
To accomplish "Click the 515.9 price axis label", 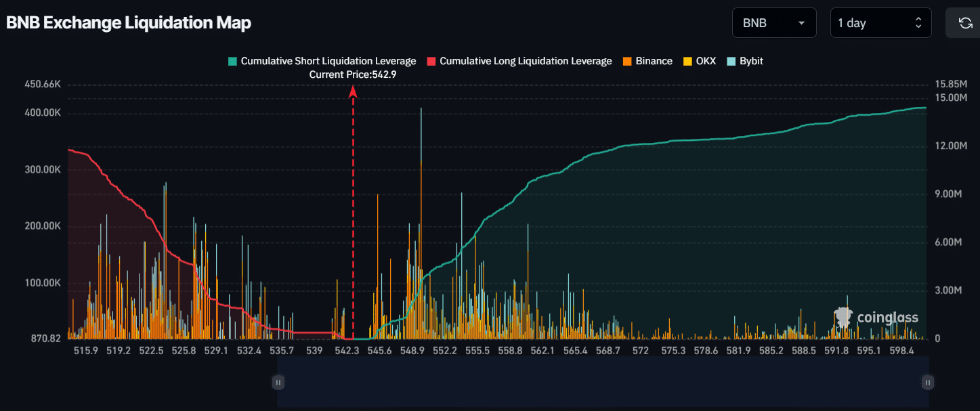I will click(x=86, y=351).
